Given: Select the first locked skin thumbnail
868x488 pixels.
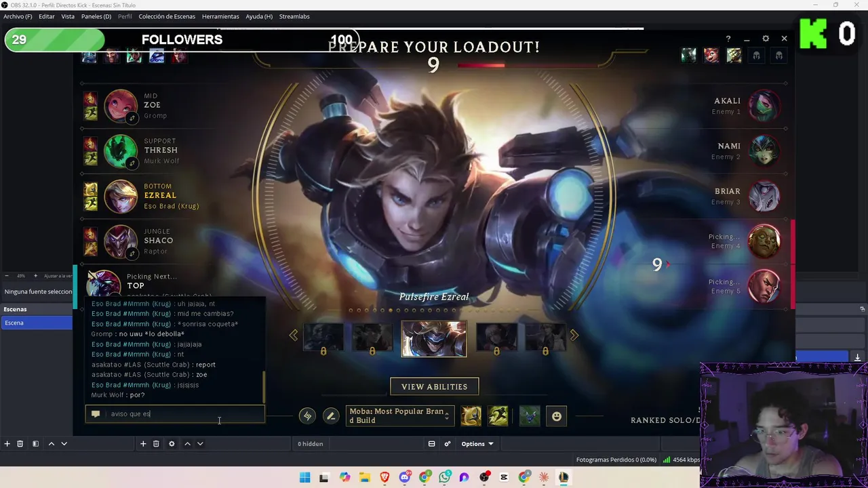Looking at the screenshot, I should [x=323, y=338].
